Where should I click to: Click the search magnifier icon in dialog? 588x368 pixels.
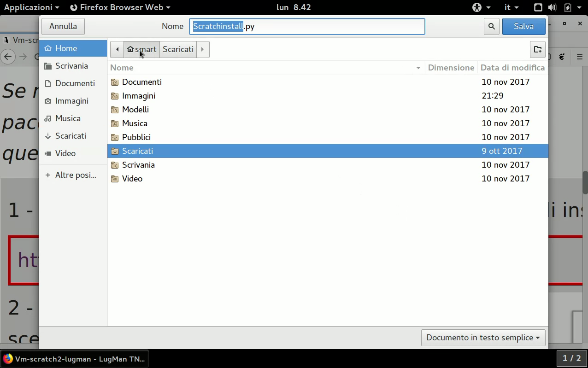(492, 26)
